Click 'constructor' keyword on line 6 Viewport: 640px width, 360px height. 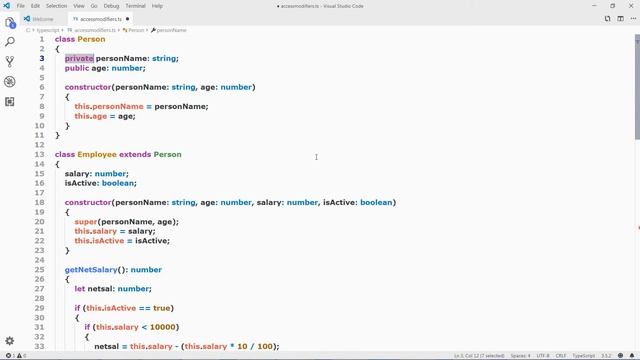[x=88, y=87]
